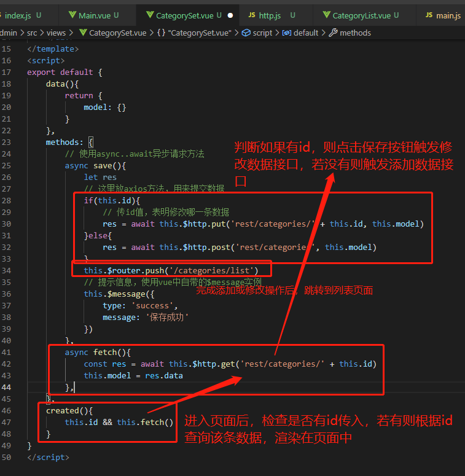Click 'return {' on line 19
Screen dimensions: 465x476
click(84, 96)
